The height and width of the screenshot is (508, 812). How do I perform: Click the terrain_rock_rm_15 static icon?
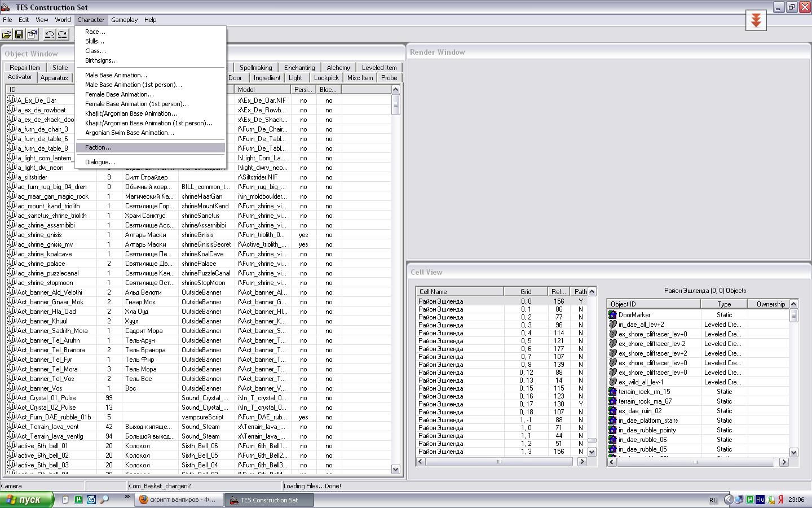(612, 391)
